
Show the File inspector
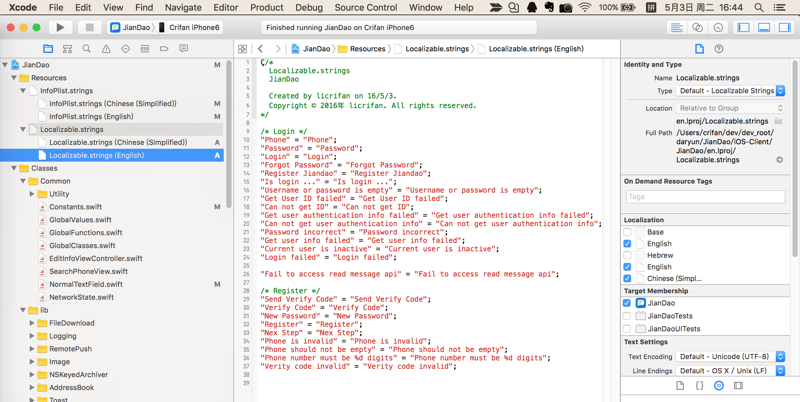tap(700, 49)
